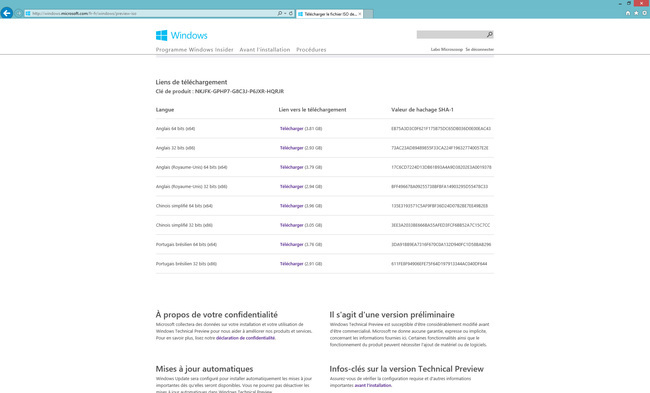Open browser Tools gear icon

[x=645, y=13]
